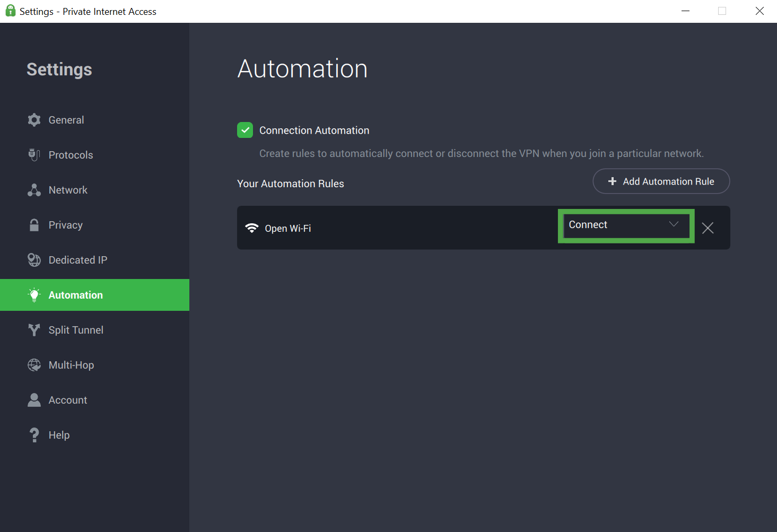777x532 pixels.
Task: Select the Privacy tab
Action: pos(94,225)
